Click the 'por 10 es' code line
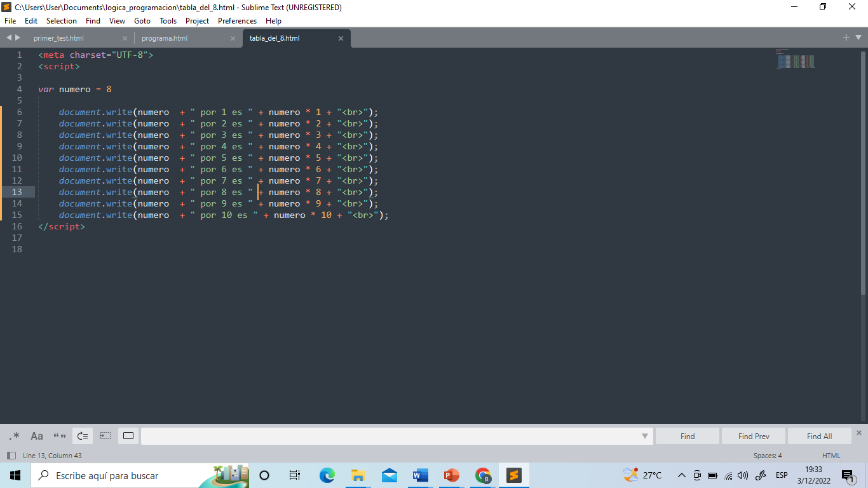This screenshot has height=488, width=868. 224,215
